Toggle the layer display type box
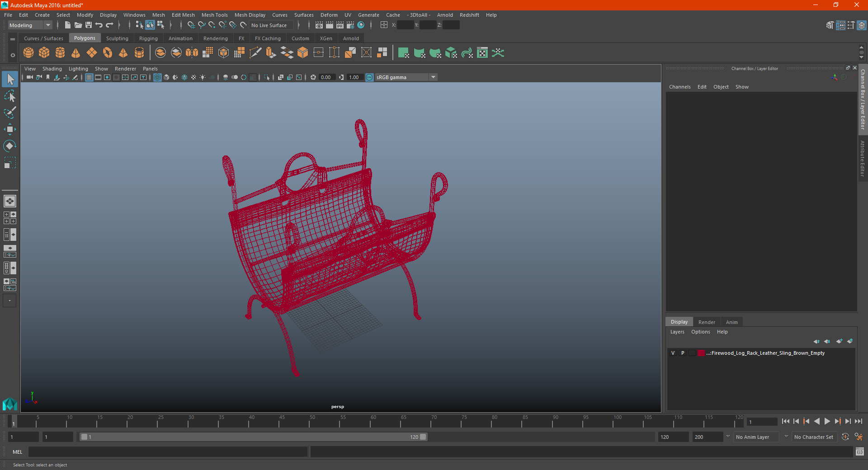 point(692,353)
